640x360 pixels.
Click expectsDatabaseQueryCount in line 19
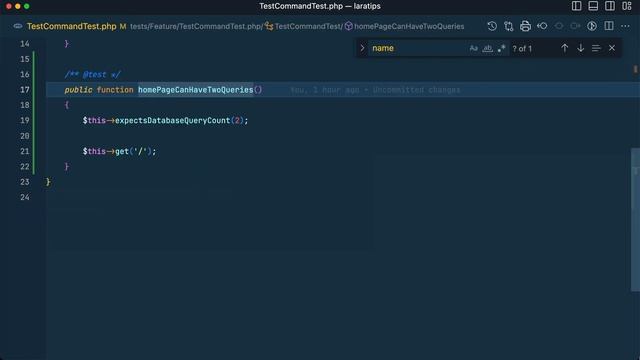click(x=173, y=120)
